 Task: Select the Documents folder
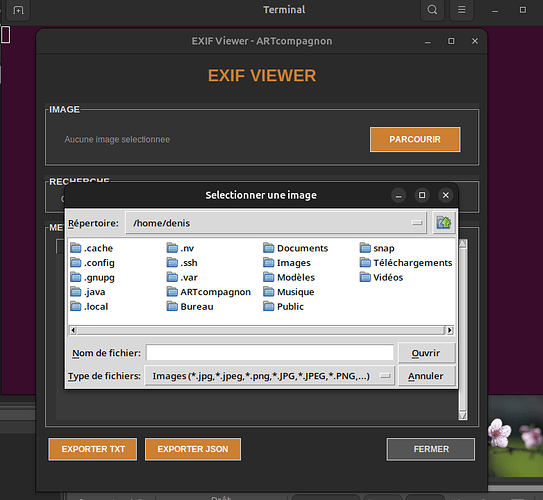click(x=295, y=248)
